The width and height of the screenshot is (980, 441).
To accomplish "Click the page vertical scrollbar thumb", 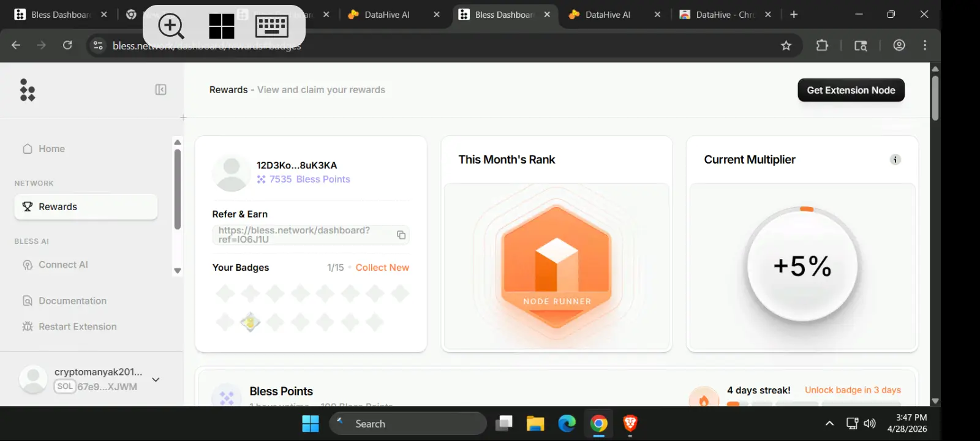I will [935, 98].
